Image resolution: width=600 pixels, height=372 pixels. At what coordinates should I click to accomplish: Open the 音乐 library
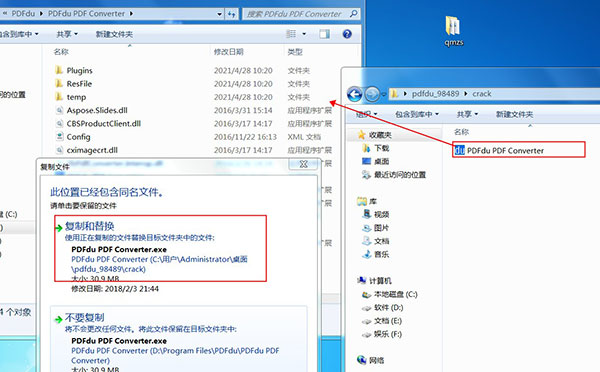(376, 254)
